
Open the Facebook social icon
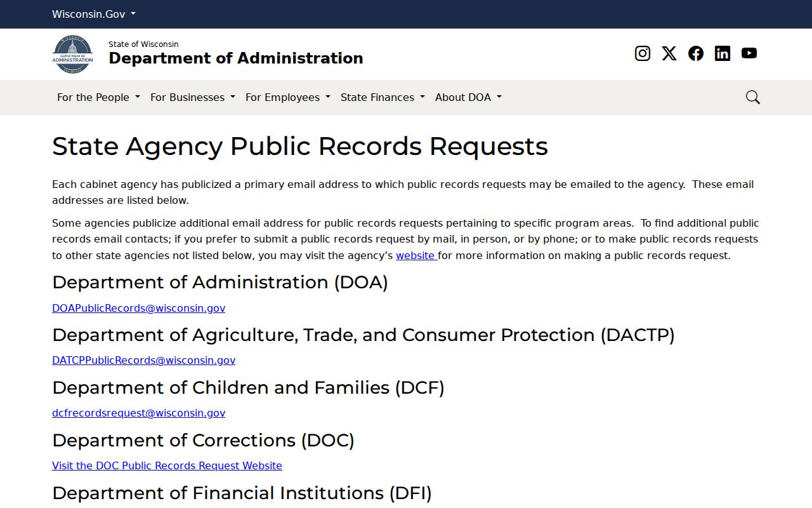click(696, 53)
